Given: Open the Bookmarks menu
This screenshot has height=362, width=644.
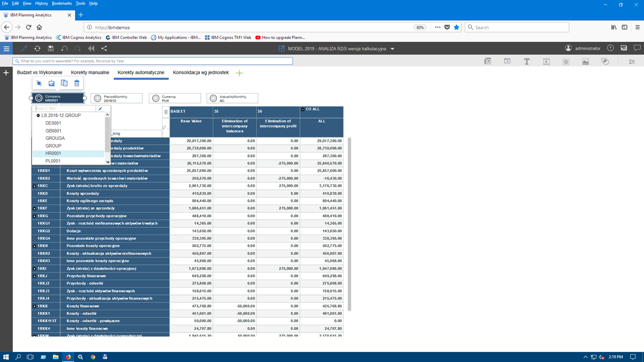Looking at the screenshot, I should click(x=62, y=3).
